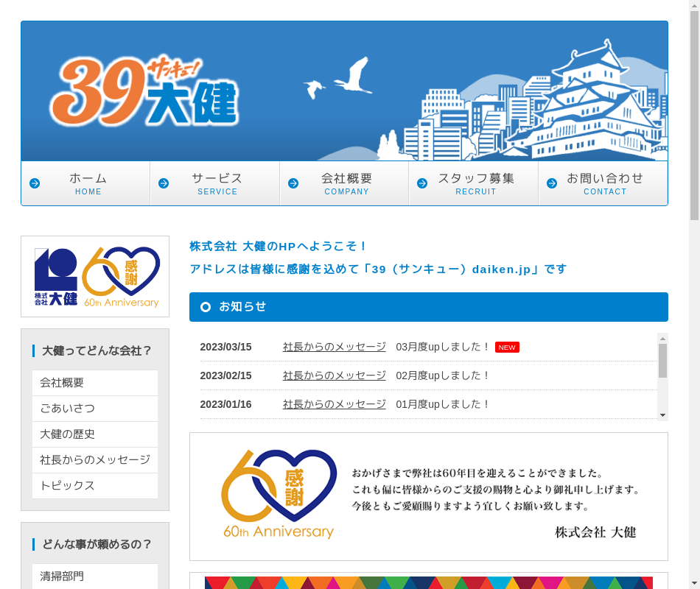The height and width of the screenshot is (589, 700).
Task: Open トピックス in the sidebar
Action: pos(95,485)
